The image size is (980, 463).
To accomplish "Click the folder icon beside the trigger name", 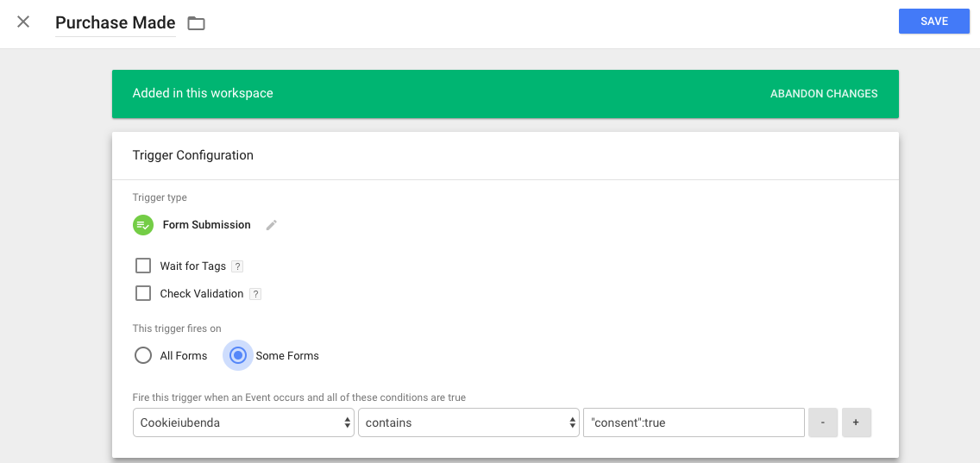I will tap(197, 23).
